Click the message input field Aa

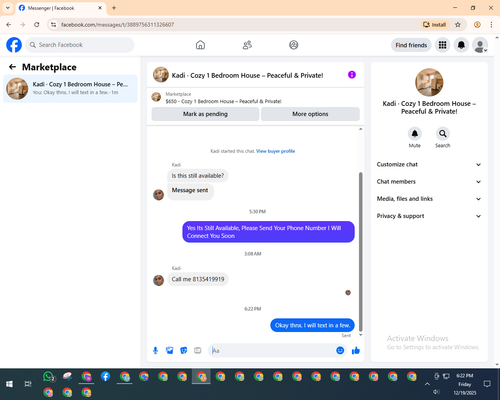click(x=272, y=350)
